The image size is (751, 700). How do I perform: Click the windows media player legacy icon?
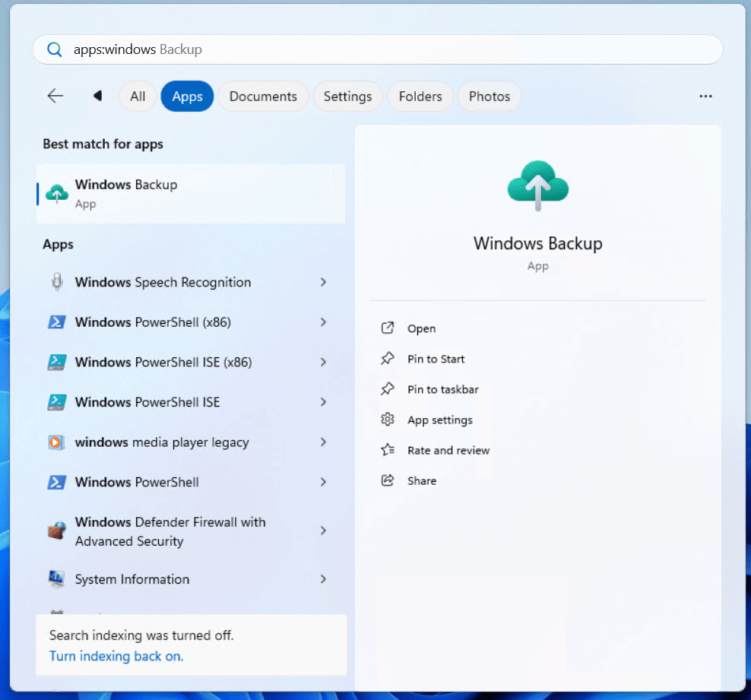57,442
